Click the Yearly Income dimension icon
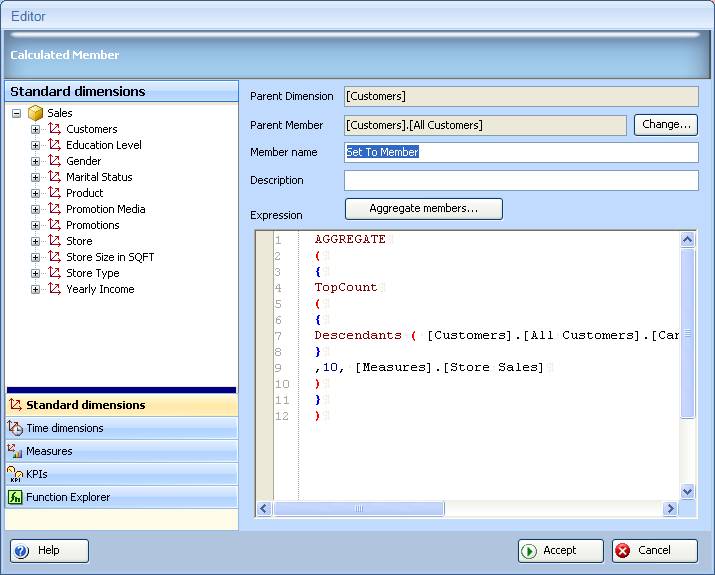The image size is (715, 575). tap(54, 288)
